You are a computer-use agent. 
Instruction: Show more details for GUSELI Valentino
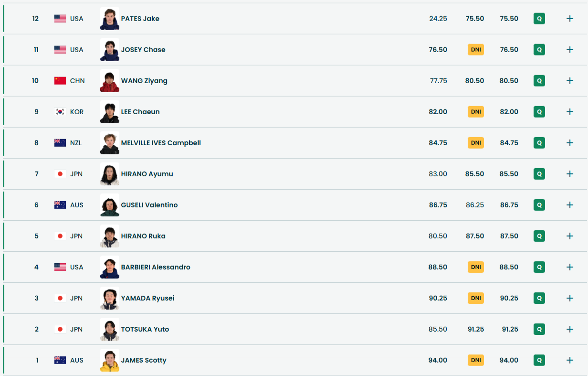pos(569,205)
